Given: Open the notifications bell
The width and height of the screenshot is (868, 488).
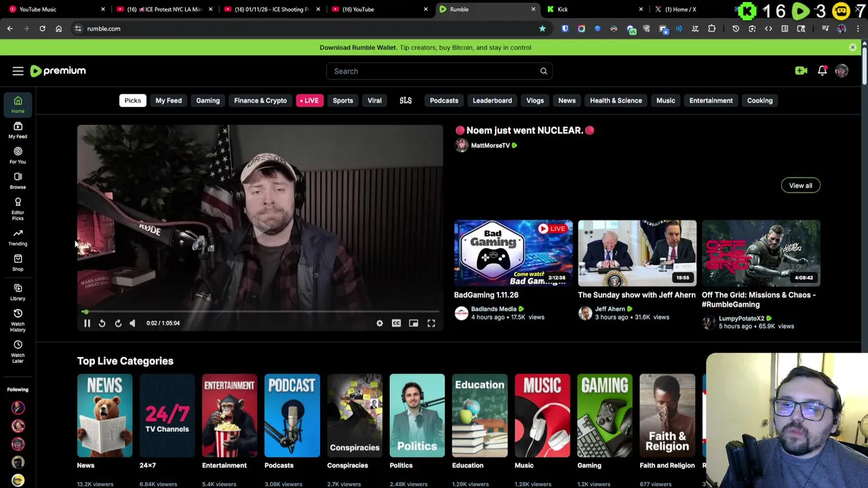Looking at the screenshot, I should point(822,70).
